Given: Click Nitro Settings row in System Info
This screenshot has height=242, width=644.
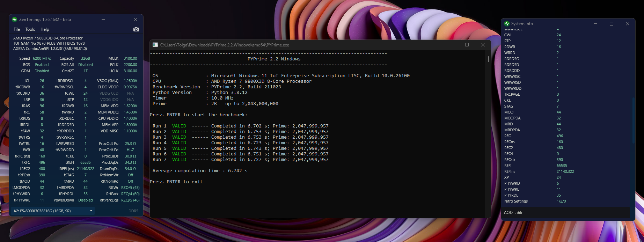Looking at the screenshot, I should click(x=565, y=201).
